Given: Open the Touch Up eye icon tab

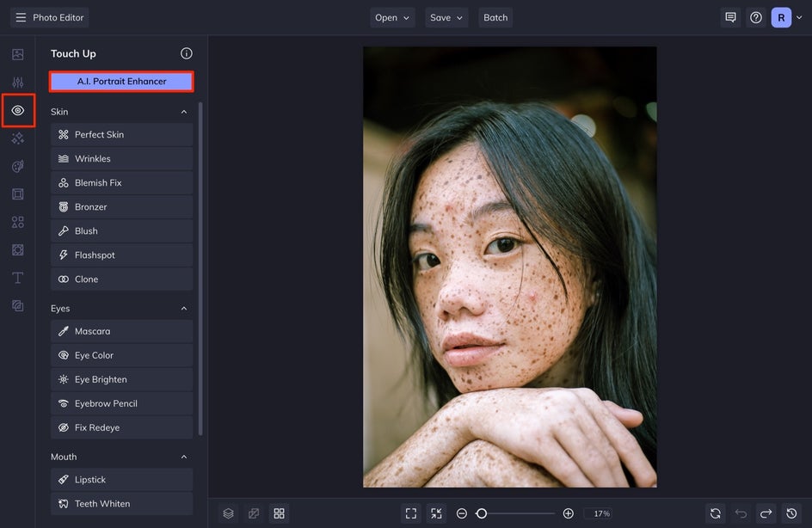Looking at the screenshot, I should (x=17, y=110).
